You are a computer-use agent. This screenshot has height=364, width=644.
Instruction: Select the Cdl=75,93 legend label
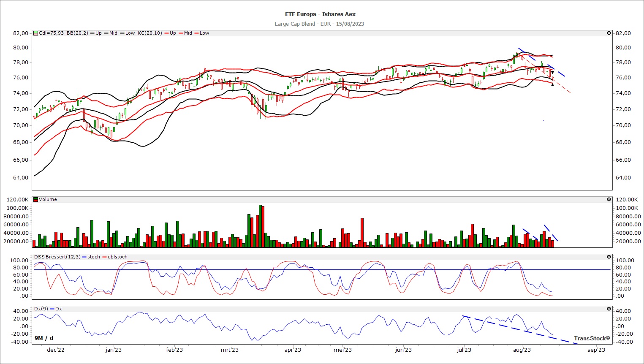tap(52, 33)
